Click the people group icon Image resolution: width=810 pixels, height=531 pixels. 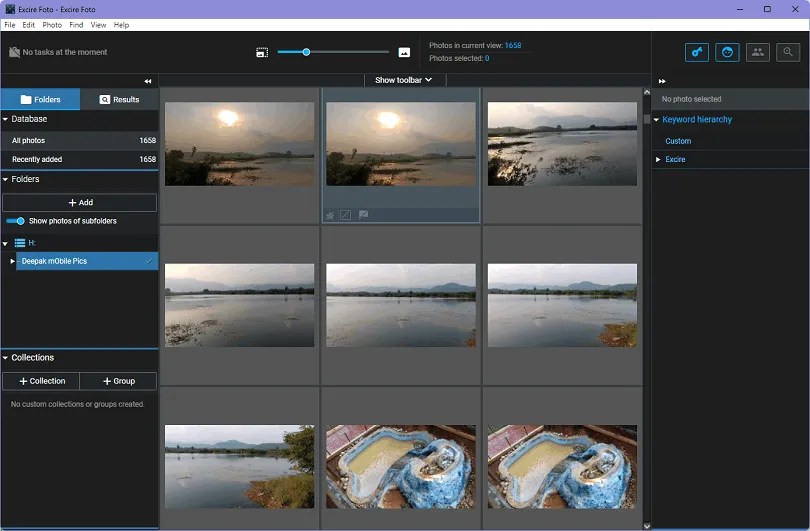(757, 52)
